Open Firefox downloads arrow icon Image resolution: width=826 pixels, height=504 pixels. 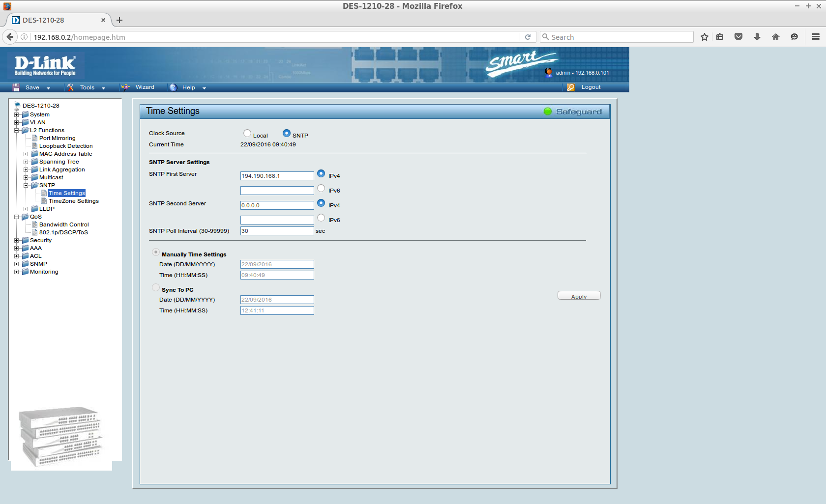(757, 37)
